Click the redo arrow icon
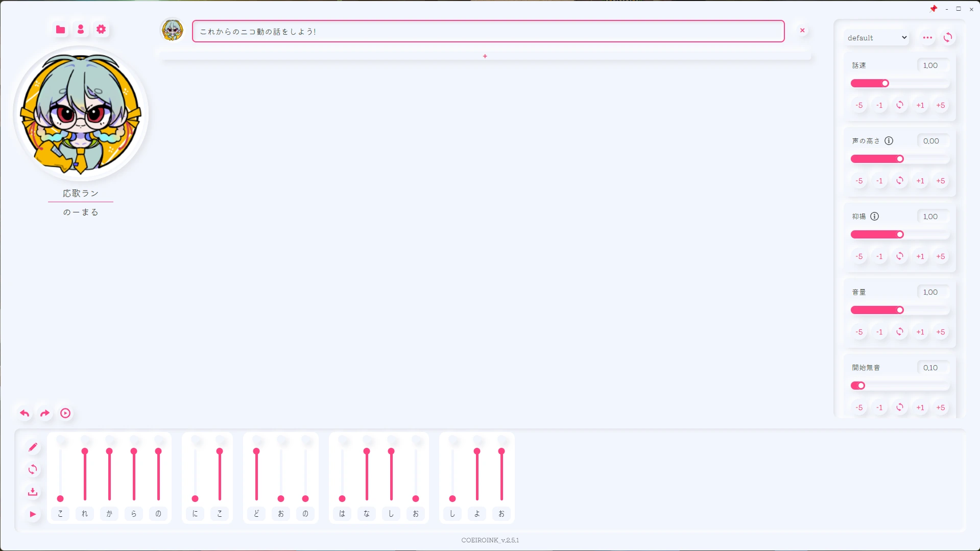Screen dimensions: 980x551 (45, 413)
